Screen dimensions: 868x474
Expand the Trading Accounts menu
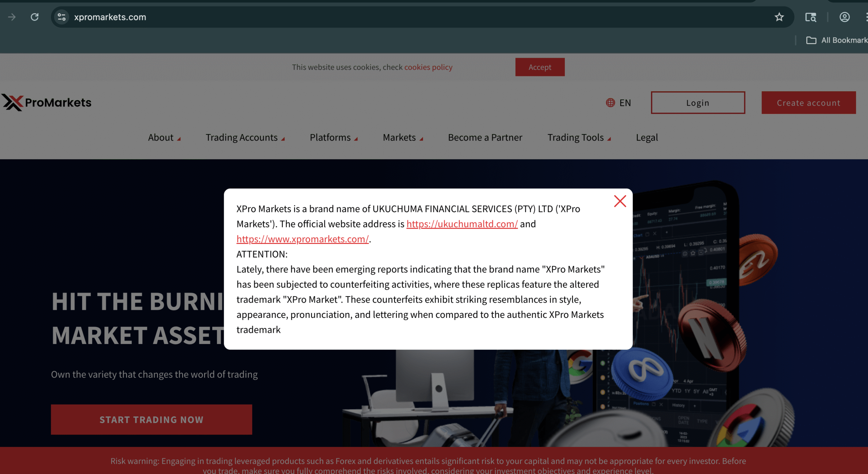(x=245, y=137)
